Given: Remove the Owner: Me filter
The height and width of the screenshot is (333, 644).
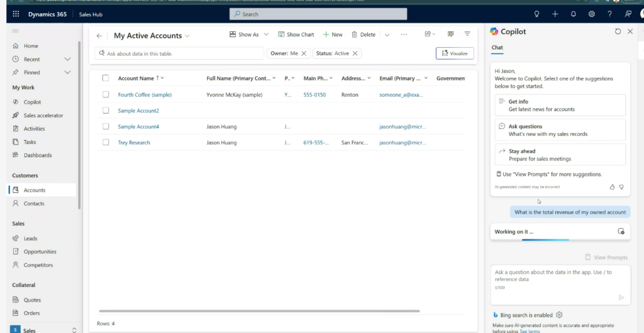Looking at the screenshot, I should (304, 53).
